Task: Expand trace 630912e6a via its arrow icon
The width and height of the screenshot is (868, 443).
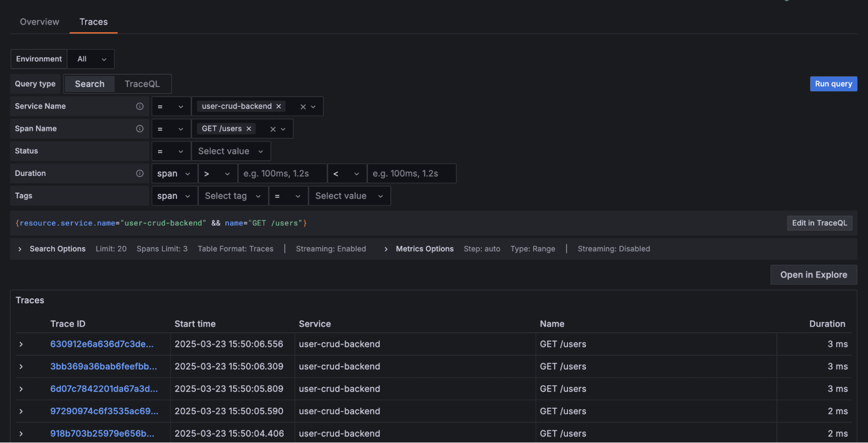Action: pyautogui.click(x=21, y=344)
